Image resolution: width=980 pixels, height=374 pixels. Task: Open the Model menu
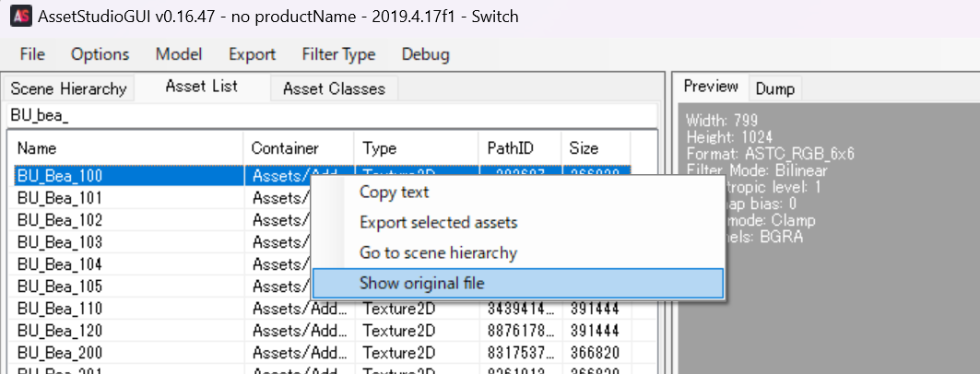(179, 54)
